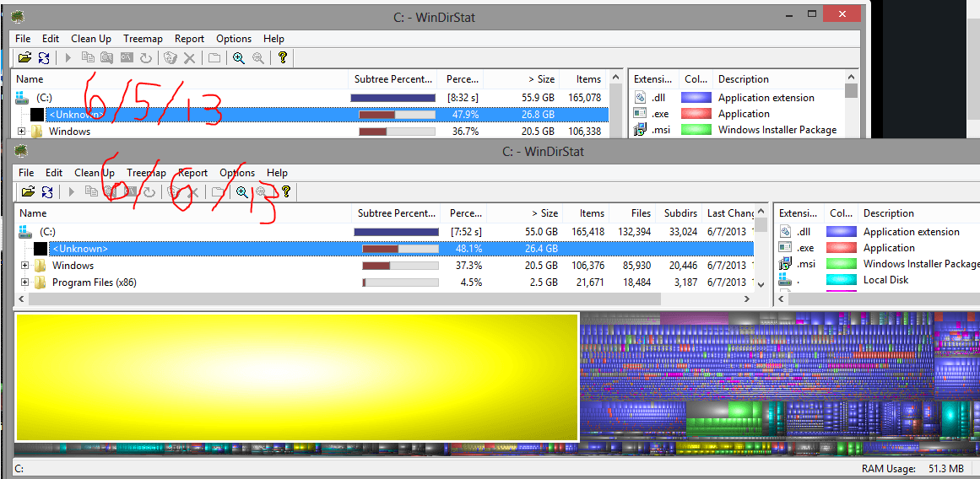Click Zoom In magnifier in back window toolbar

click(238, 58)
